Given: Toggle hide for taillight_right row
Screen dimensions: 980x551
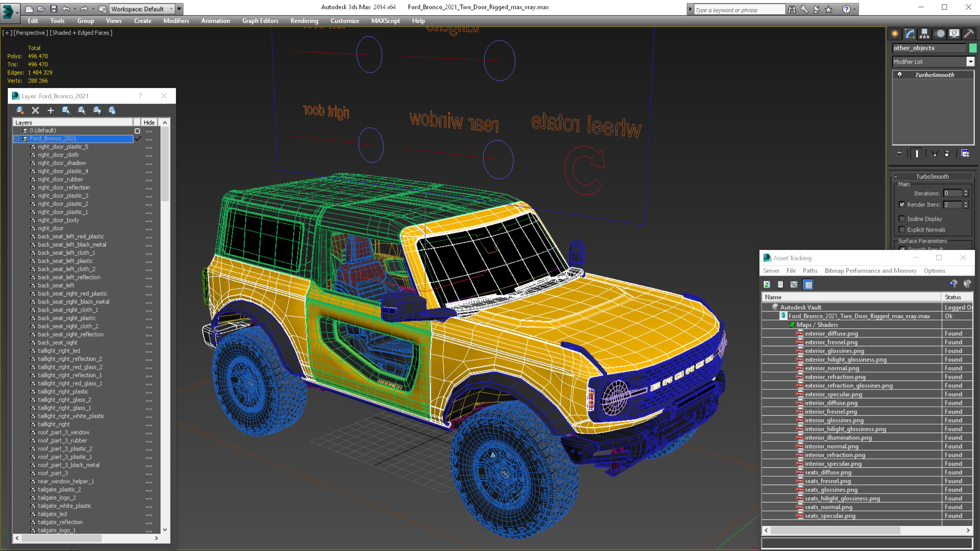Looking at the screenshot, I should [149, 425].
